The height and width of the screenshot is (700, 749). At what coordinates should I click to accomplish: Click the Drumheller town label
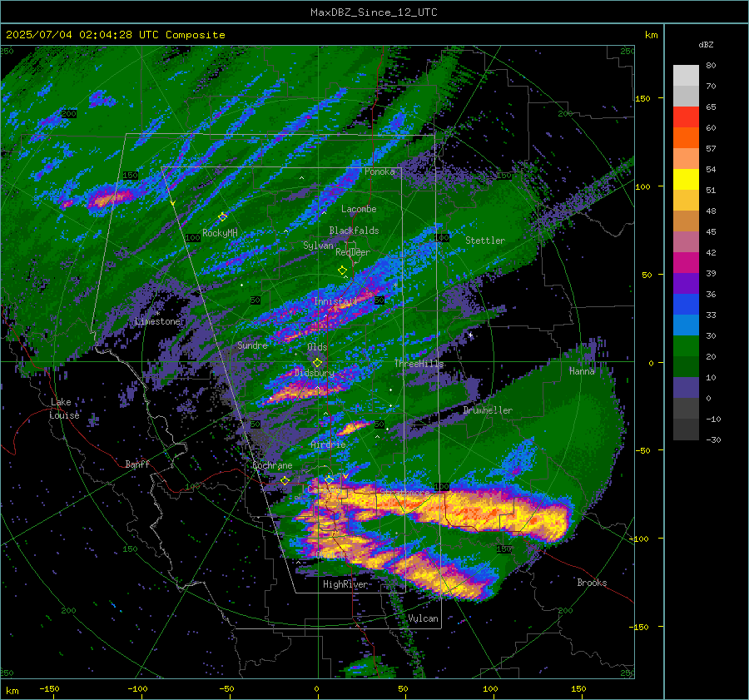488,410
